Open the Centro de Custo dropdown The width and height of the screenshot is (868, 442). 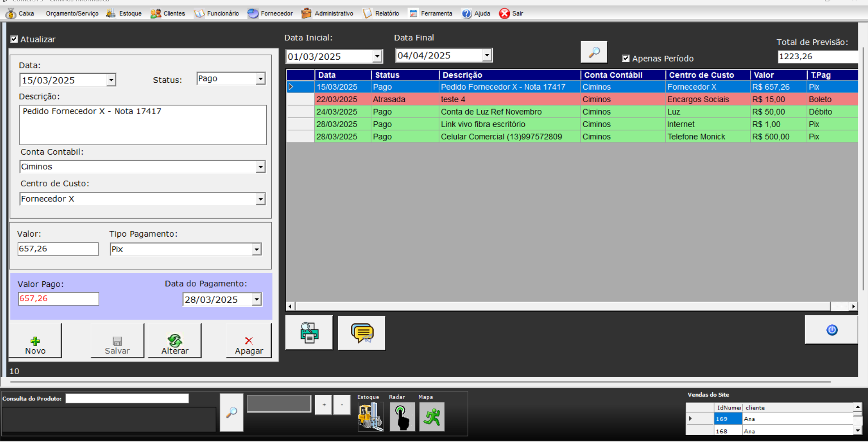click(x=260, y=199)
